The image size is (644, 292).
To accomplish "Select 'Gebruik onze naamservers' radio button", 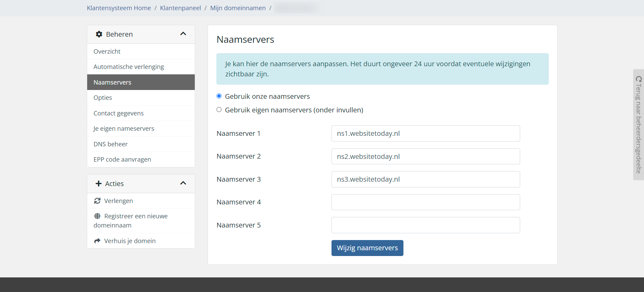I will [219, 96].
